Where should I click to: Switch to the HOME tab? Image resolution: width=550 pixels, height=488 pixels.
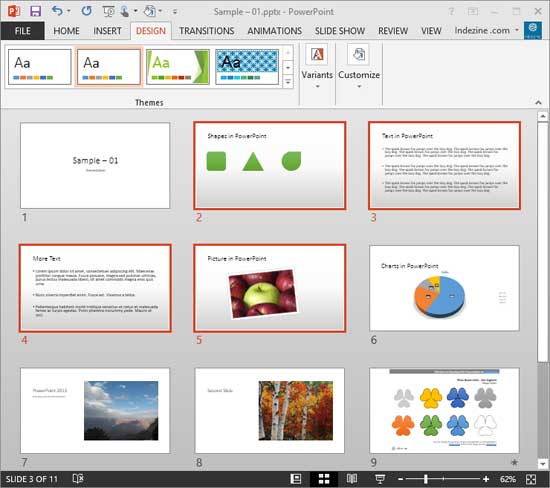pos(66,31)
